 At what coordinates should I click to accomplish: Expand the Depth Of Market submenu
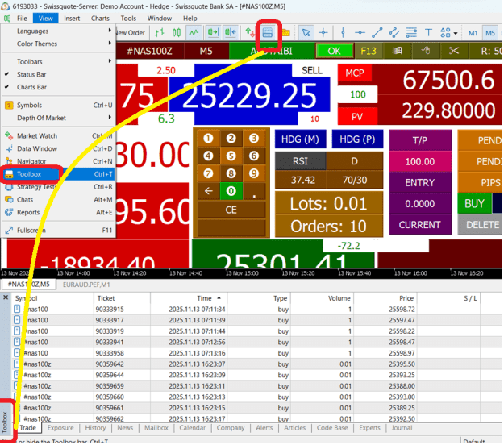tap(58, 118)
